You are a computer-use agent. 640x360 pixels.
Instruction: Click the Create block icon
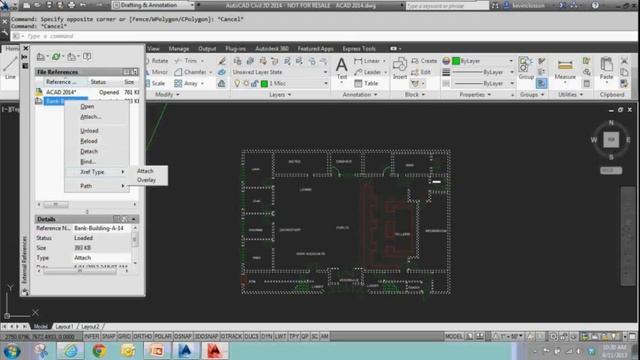(424, 61)
